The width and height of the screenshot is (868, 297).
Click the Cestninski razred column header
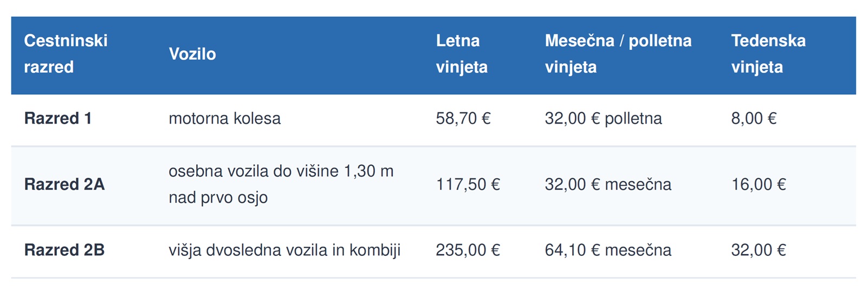click(x=66, y=54)
